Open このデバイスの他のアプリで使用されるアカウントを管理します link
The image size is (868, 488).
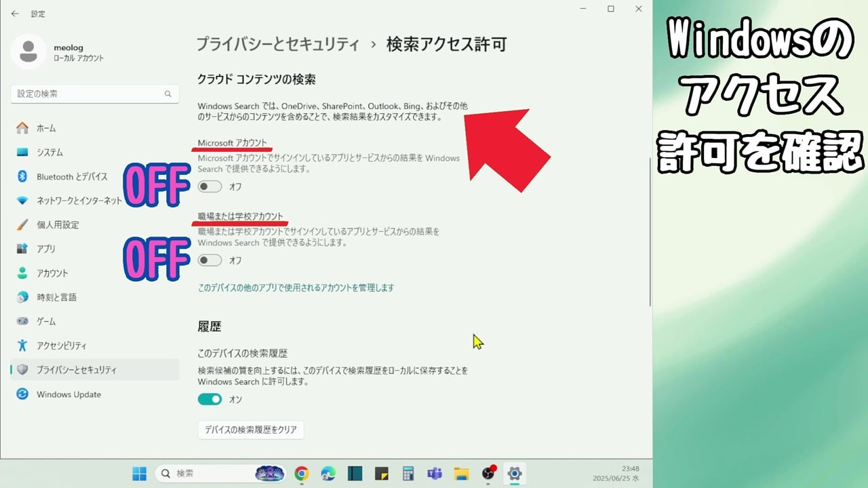coord(296,288)
